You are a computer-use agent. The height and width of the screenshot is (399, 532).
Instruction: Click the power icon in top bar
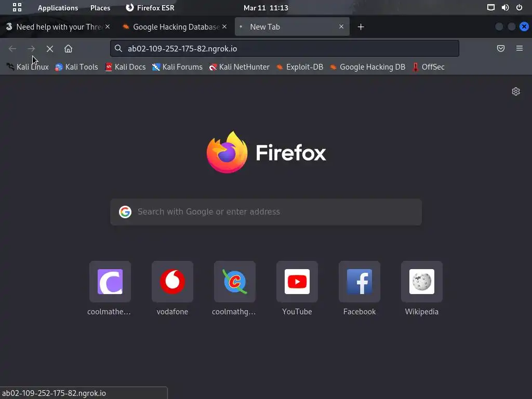point(519,7)
